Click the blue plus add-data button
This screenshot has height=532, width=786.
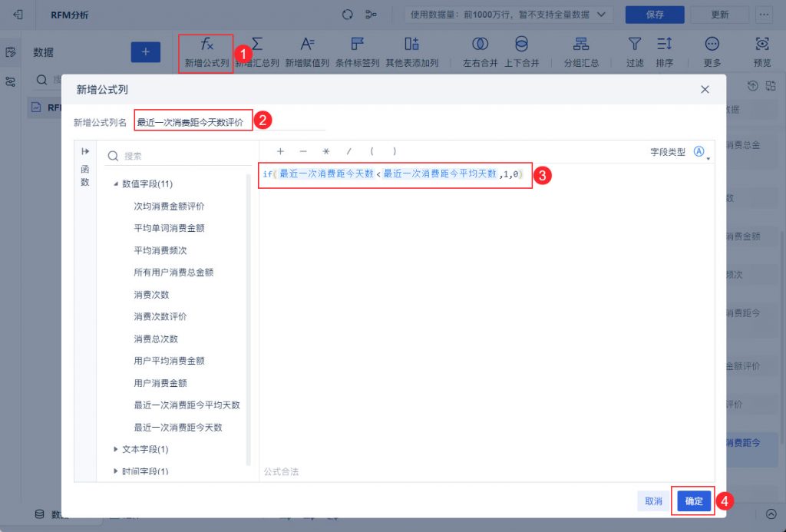point(145,52)
